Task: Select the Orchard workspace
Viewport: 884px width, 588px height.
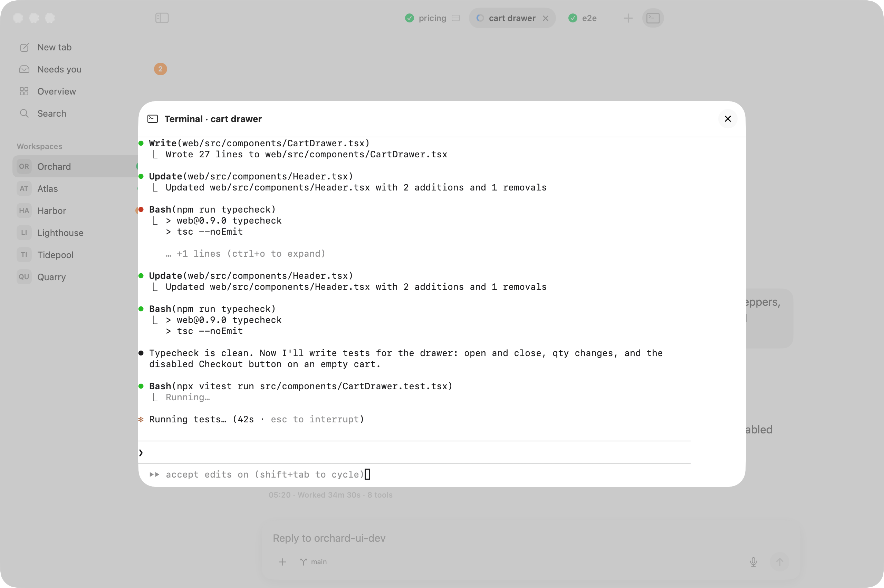Action: pyautogui.click(x=75, y=167)
